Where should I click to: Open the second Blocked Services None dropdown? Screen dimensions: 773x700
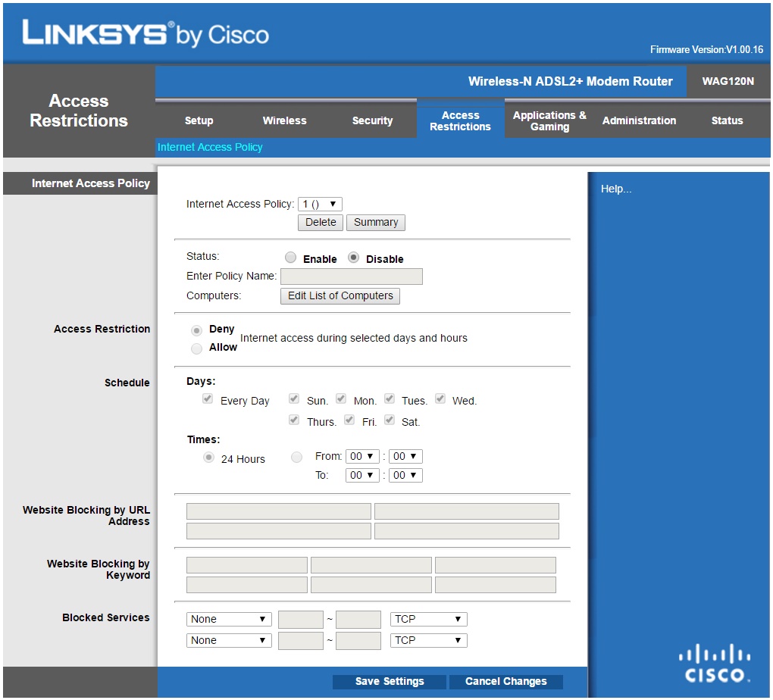[x=229, y=640]
